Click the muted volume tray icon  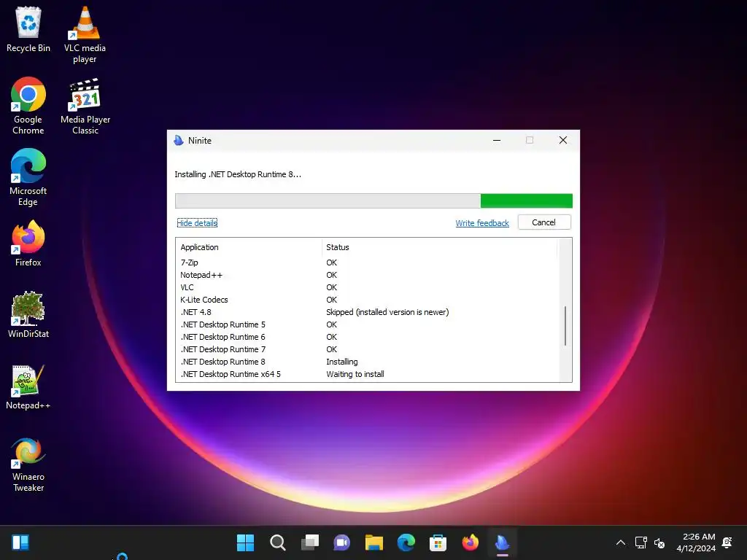click(x=659, y=542)
